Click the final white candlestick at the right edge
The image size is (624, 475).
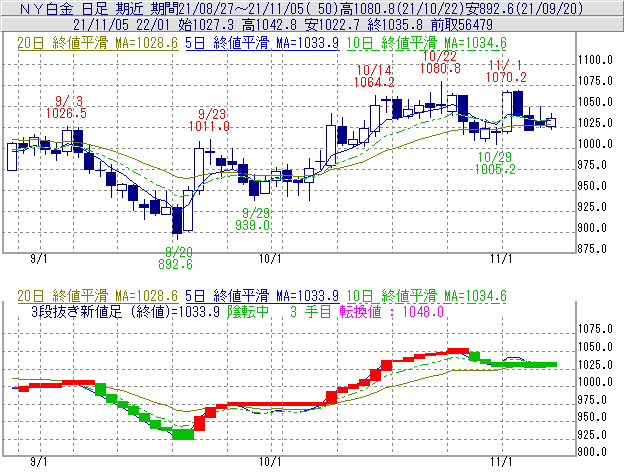point(551,122)
